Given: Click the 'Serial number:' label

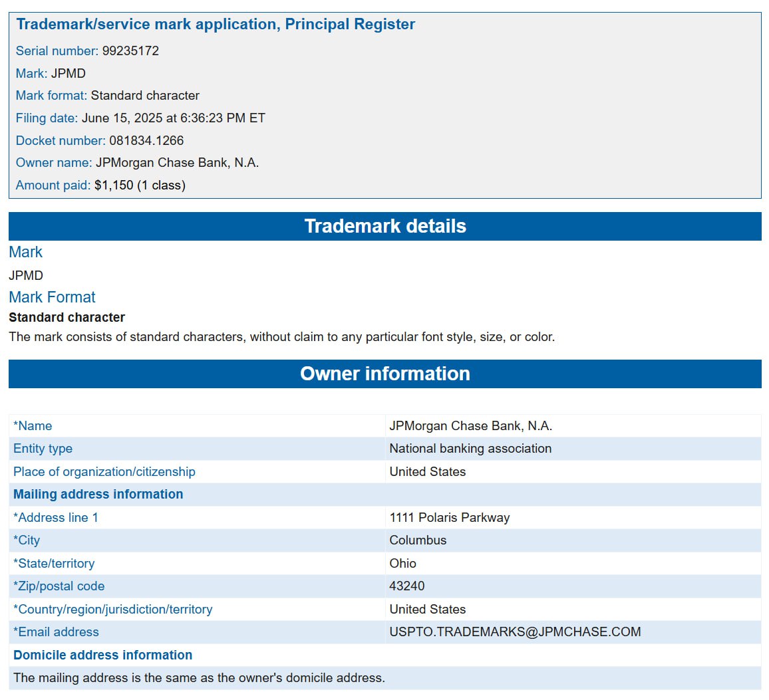Looking at the screenshot, I should pyautogui.click(x=57, y=51).
